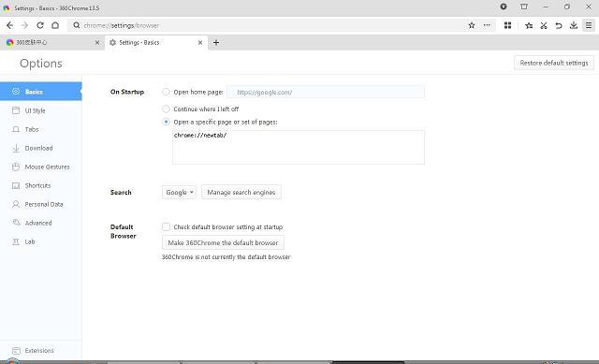599x364 pixels.
Task: Click Restore default settings button
Action: click(x=554, y=63)
